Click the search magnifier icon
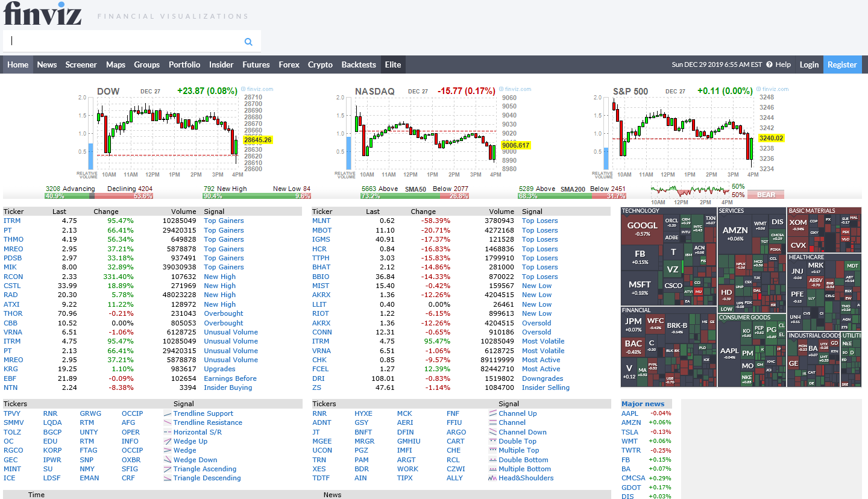This screenshot has width=868, height=499. click(248, 42)
